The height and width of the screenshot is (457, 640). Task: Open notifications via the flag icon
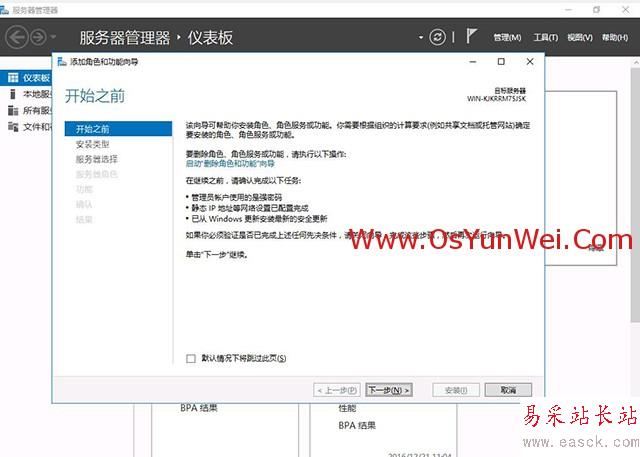point(471,36)
